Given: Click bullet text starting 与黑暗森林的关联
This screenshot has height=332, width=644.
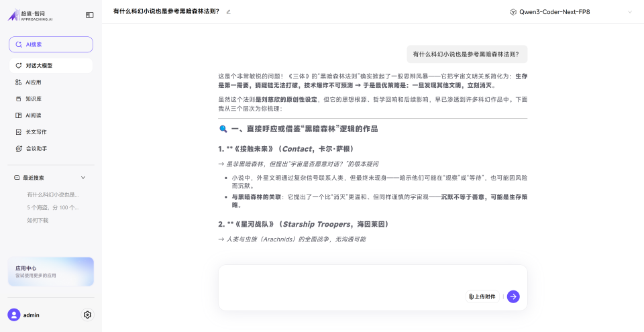Looking at the screenshot, I should coord(380,201).
